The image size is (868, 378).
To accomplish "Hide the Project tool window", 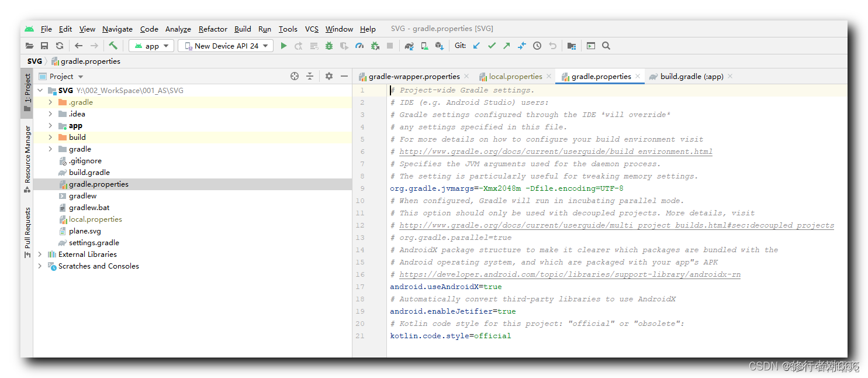I will pos(344,76).
